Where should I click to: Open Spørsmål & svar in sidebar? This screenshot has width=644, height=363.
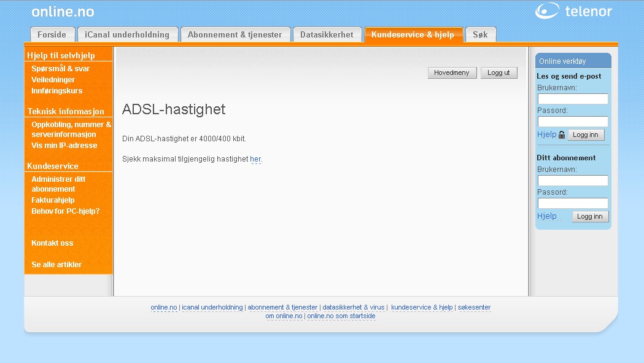(x=60, y=69)
